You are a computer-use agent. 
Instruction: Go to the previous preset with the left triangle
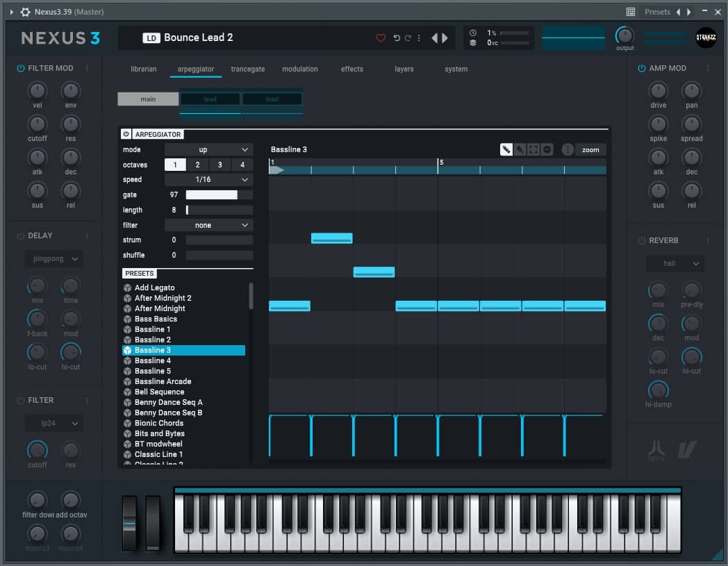point(435,38)
